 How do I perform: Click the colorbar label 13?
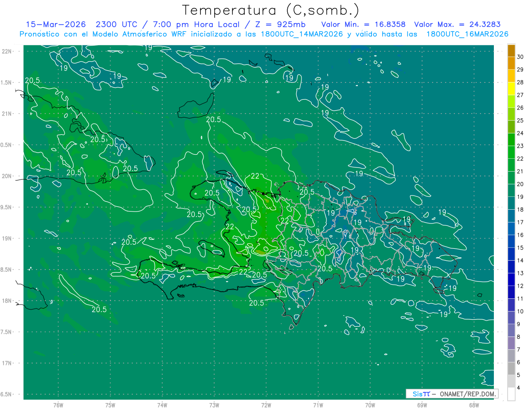point(520,273)
